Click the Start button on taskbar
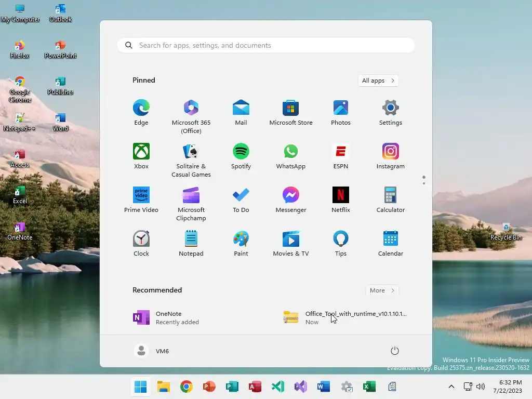This screenshot has height=399, width=532. [x=140, y=387]
